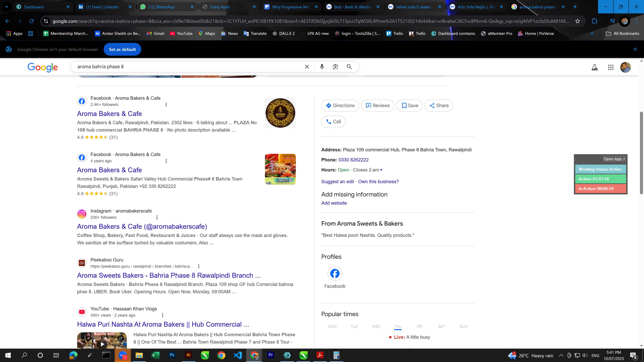The image size is (644, 362).
Task: Open Gmail bookmark
Action: [155, 34]
